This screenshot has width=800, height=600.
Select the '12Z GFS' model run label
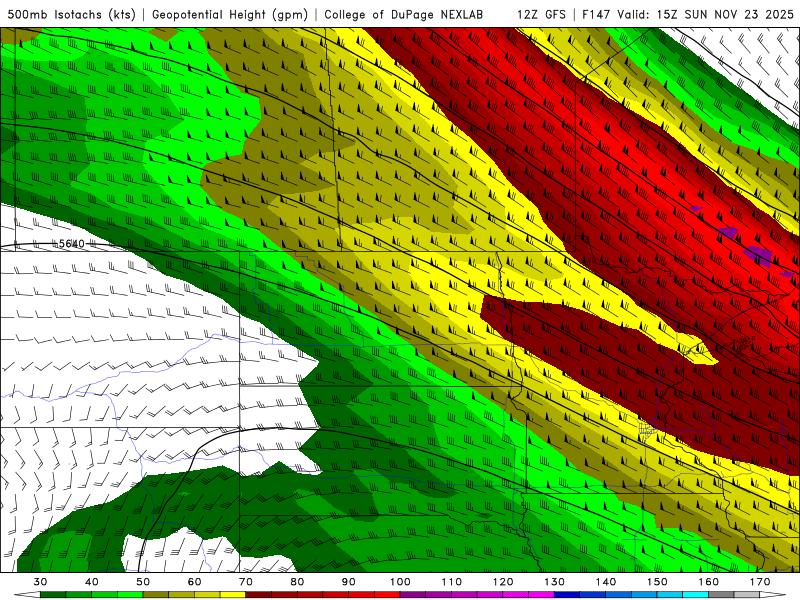point(541,14)
